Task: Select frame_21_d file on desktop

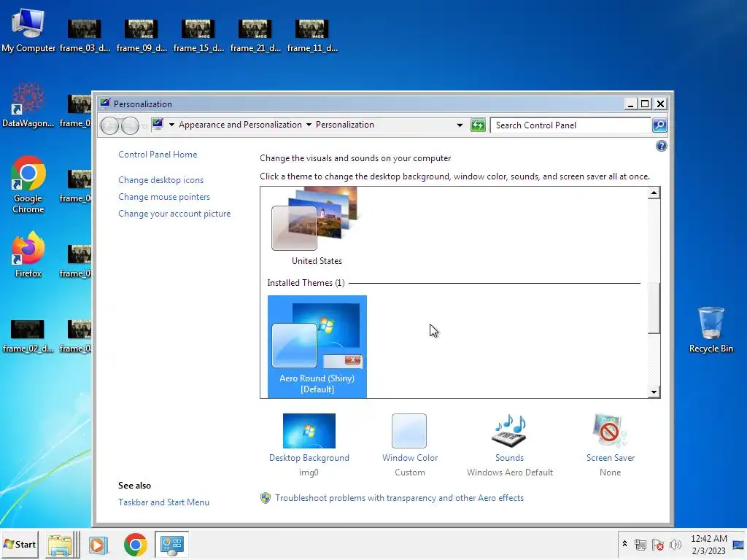Action: [255, 36]
